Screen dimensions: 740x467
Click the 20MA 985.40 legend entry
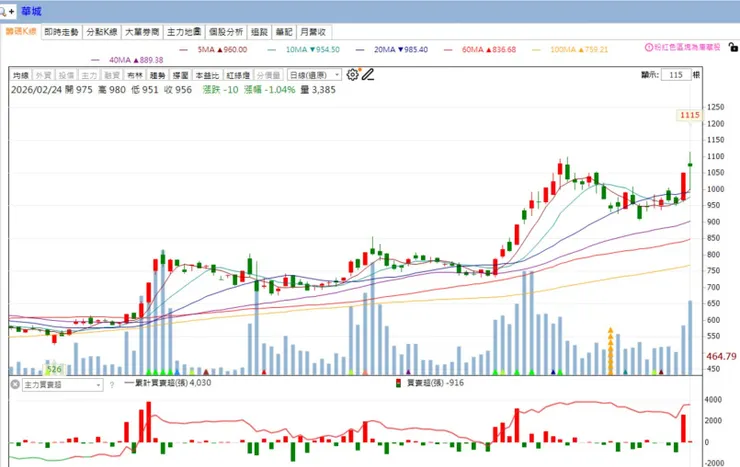point(392,50)
